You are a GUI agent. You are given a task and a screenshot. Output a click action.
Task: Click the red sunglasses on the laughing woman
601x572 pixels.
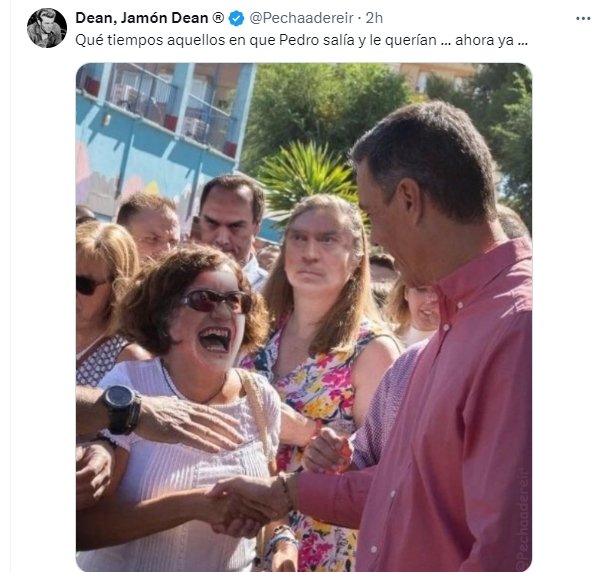pyautogui.click(x=216, y=300)
